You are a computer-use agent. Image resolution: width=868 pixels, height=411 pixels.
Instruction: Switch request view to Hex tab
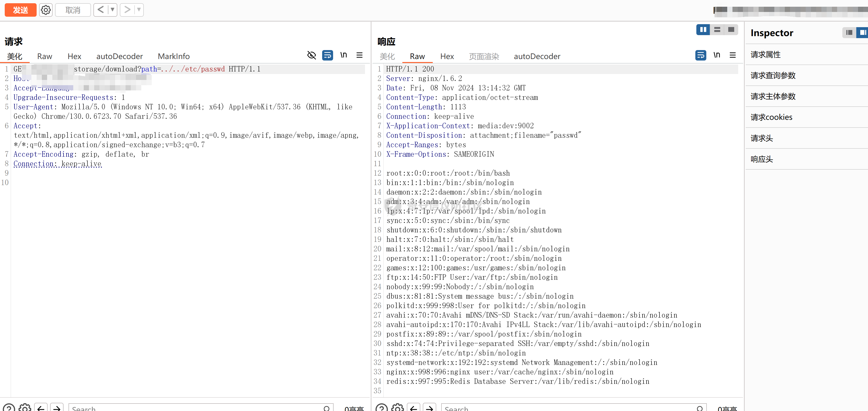tap(74, 56)
